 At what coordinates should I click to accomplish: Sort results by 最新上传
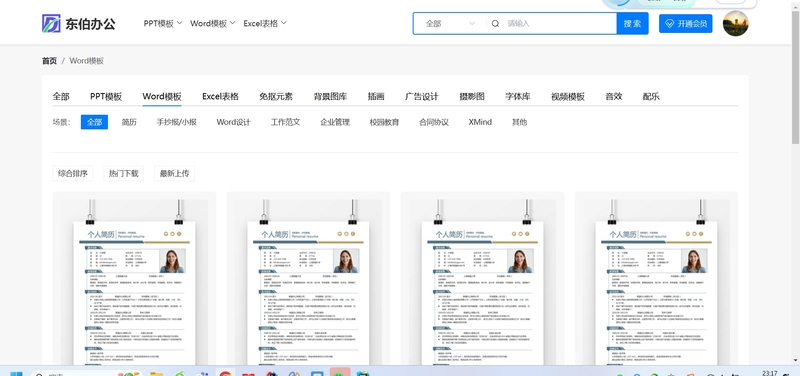174,173
